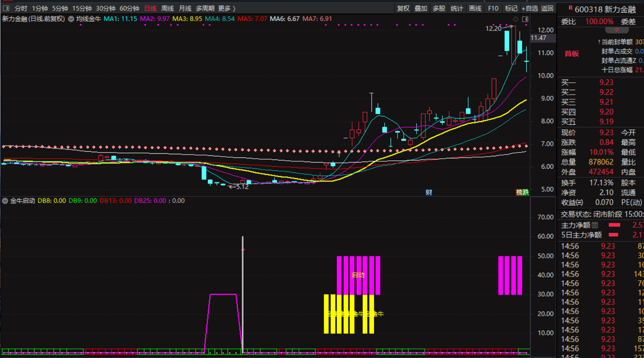Click the 榜跌 marker icon on chart
The height and width of the screenshot is (358, 644).
coord(522,192)
